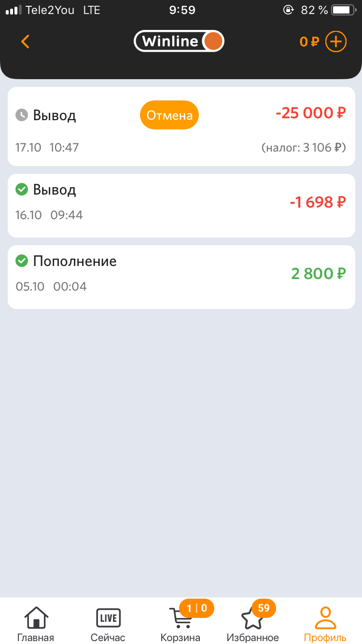The height and width of the screenshot is (644, 362).
Task: Tap the Winline logo
Action: tap(179, 42)
